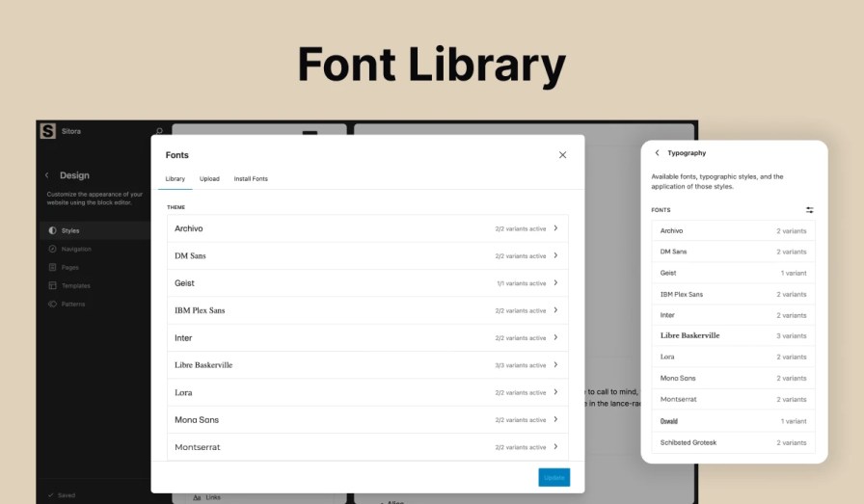The image size is (864, 504).
Task: Click the Typography panel heading
Action: pos(687,153)
